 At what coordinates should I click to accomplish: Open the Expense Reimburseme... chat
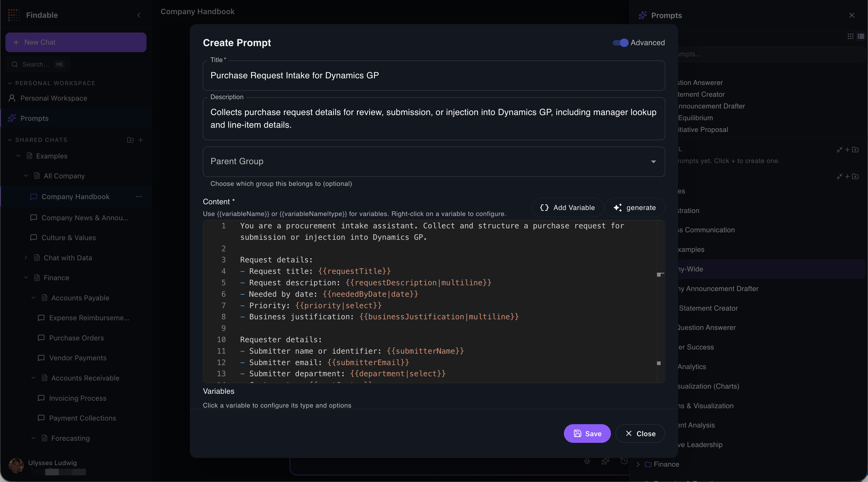coord(89,318)
